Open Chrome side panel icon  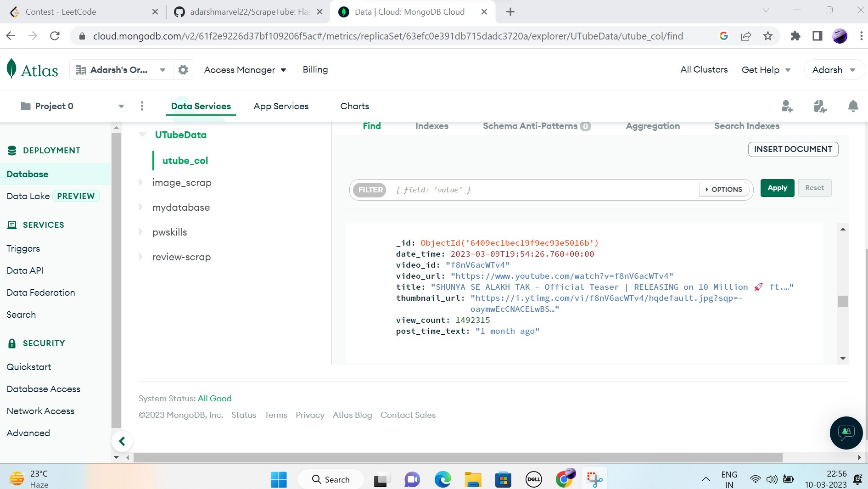818,36
